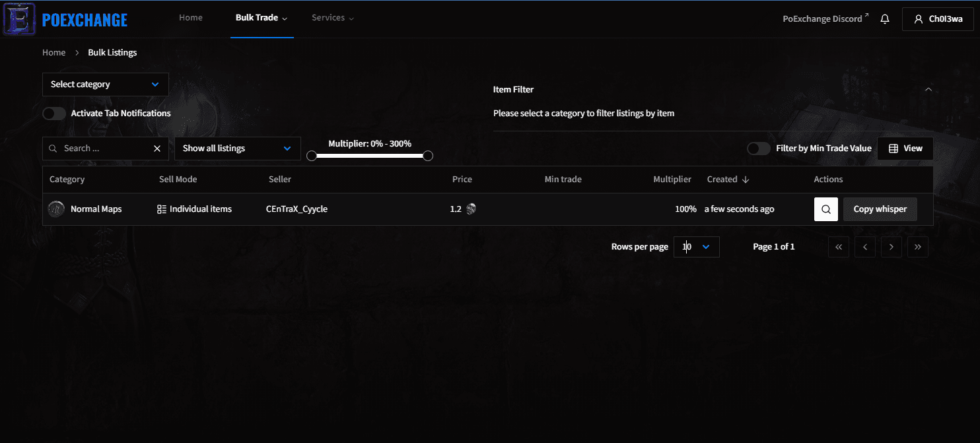This screenshot has height=443, width=980.
Task: Click the Home breadcrumb link
Action: pos(53,53)
